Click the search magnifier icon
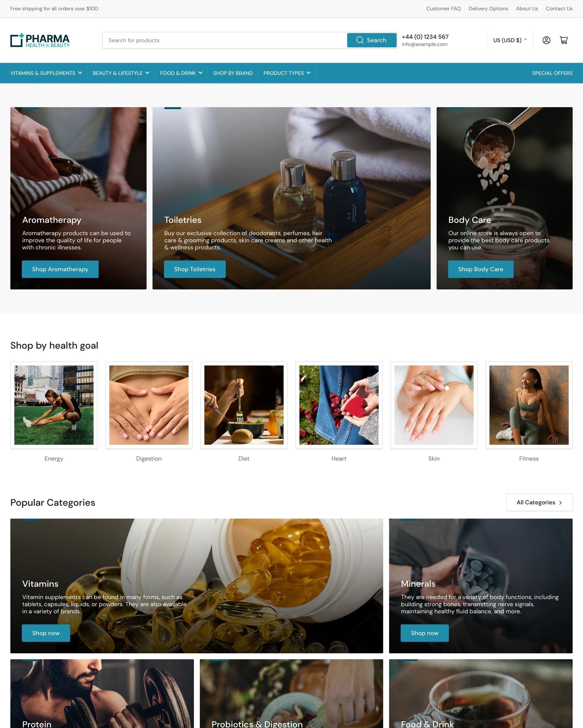The image size is (583, 728). (x=359, y=40)
